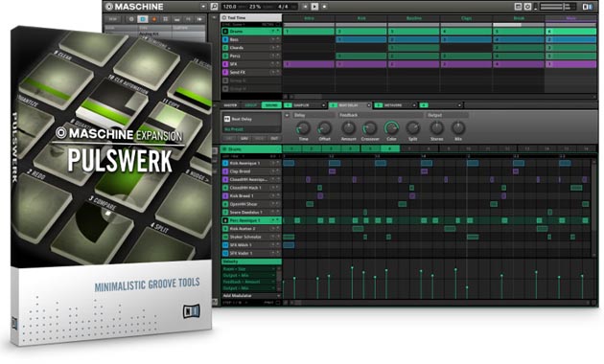The image size is (604, 364).
Task: Select the OpenHH Shoar sound
Action: pos(251,204)
